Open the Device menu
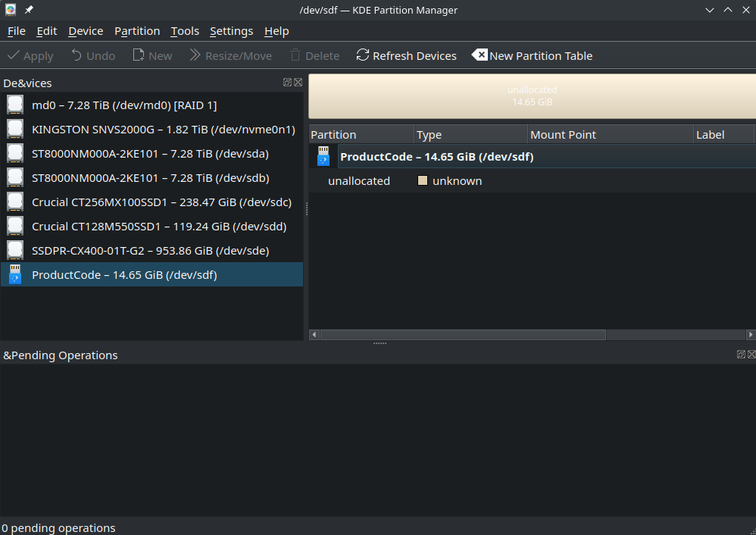The height and width of the screenshot is (535, 756). [86, 31]
